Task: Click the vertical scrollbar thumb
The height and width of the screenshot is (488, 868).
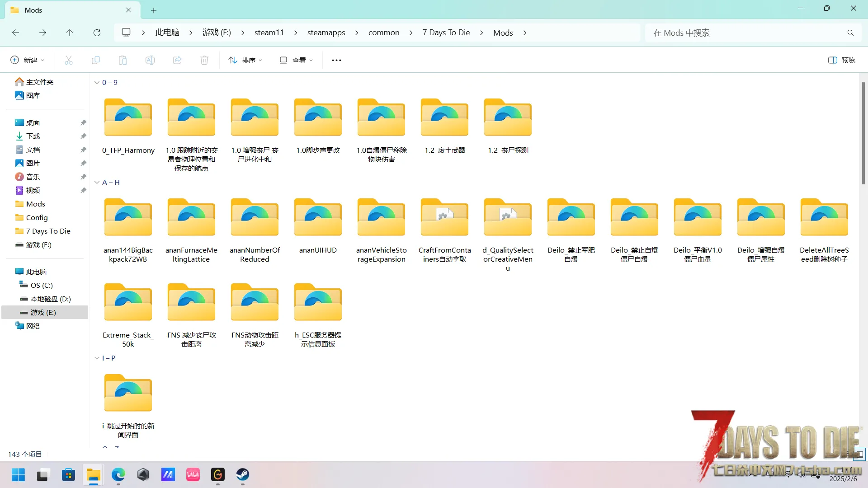Action: [863, 133]
